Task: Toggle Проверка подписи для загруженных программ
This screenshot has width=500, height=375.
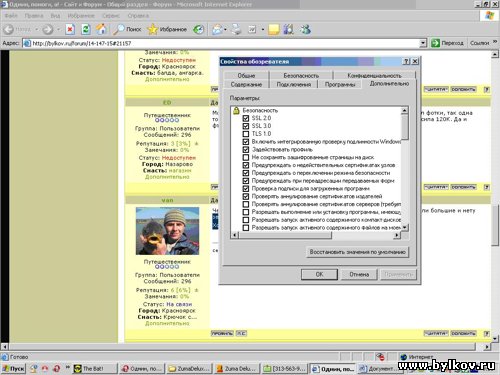Action: coord(246,188)
